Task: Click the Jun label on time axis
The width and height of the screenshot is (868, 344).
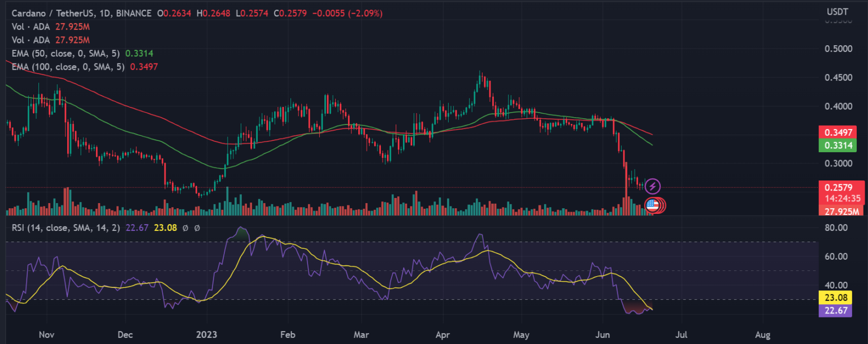Action: point(603,334)
